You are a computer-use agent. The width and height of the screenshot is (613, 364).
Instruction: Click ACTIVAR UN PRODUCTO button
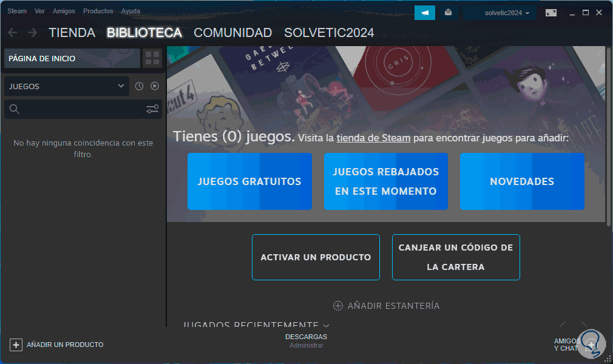(x=316, y=257)
